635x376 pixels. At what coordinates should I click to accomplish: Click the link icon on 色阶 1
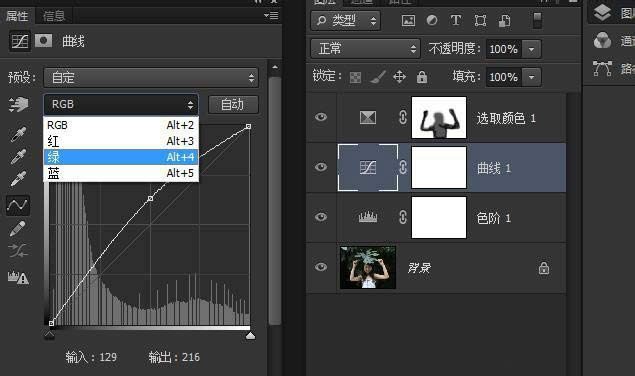click(x=403, y=217)
